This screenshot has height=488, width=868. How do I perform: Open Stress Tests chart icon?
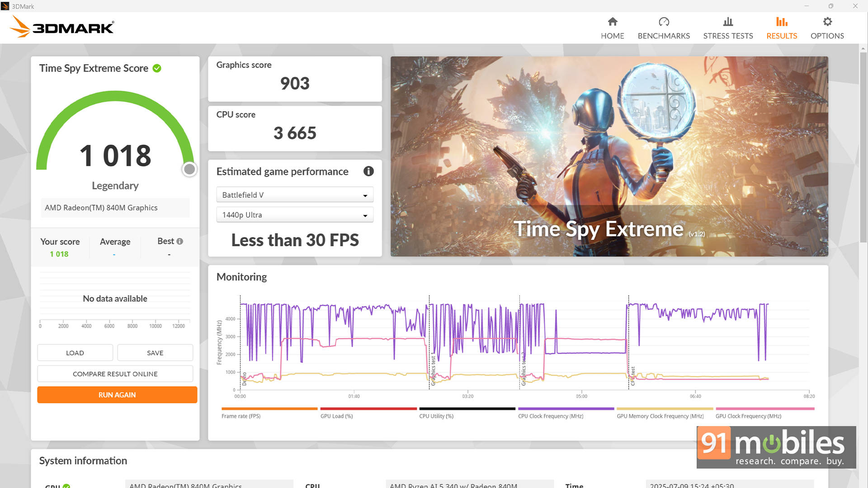[x=727, y=22]
